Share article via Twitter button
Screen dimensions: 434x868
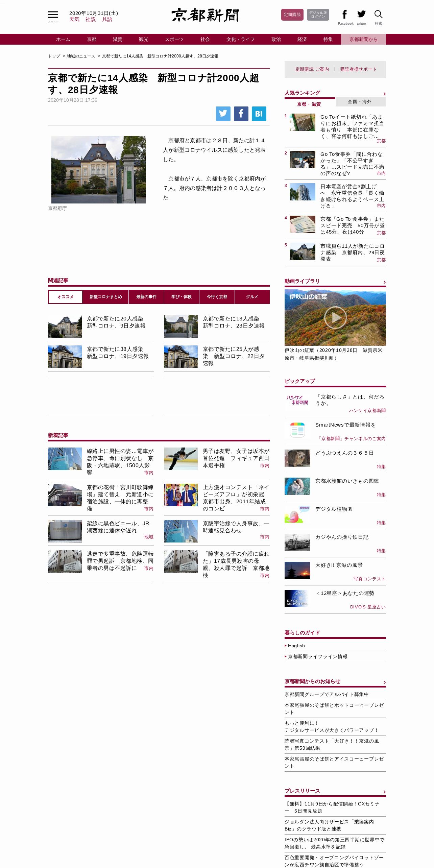coord(223,114)
